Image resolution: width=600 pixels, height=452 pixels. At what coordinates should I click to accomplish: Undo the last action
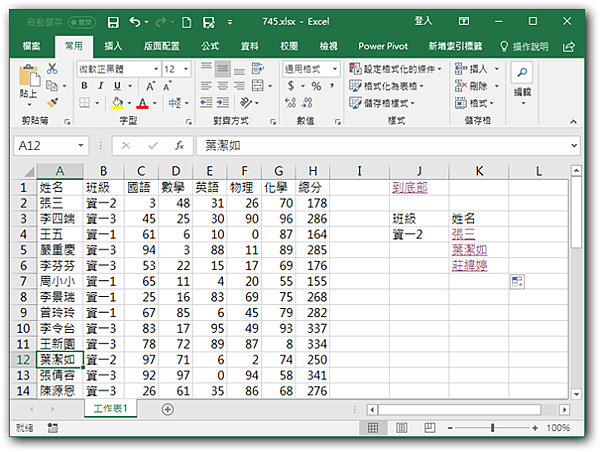click(x=135, y=22)
